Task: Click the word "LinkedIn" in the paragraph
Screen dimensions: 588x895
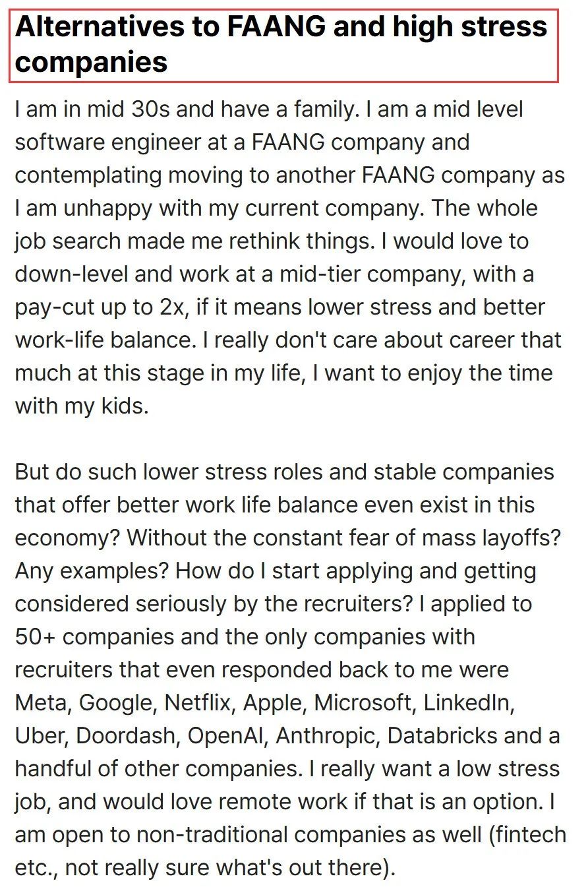Action: click(467, 702)
